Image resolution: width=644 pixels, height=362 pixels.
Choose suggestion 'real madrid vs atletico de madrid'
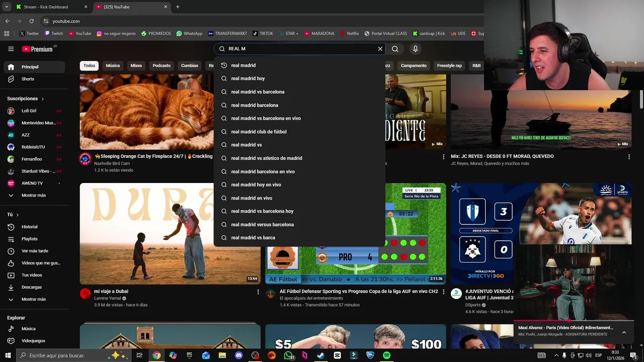tap(299, 158)
